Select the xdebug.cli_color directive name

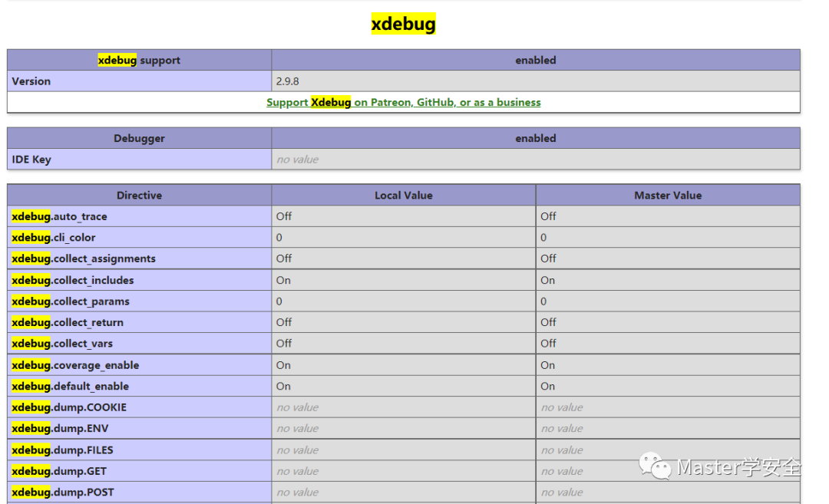[x=54, y=238]
